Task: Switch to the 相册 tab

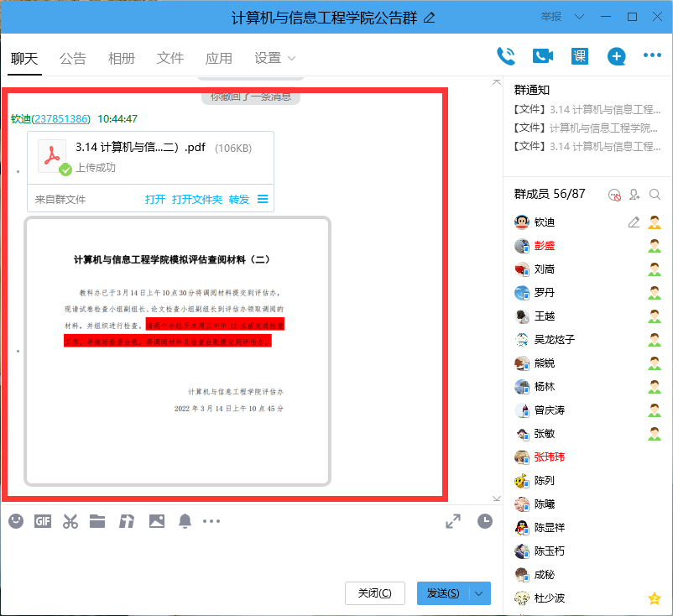Action: pos(121,59)
